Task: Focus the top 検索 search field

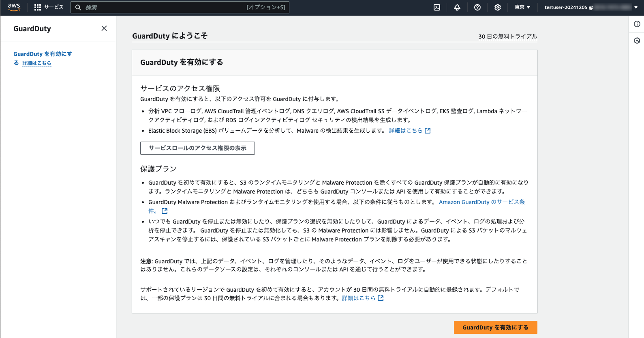Action: pos(180,7)
